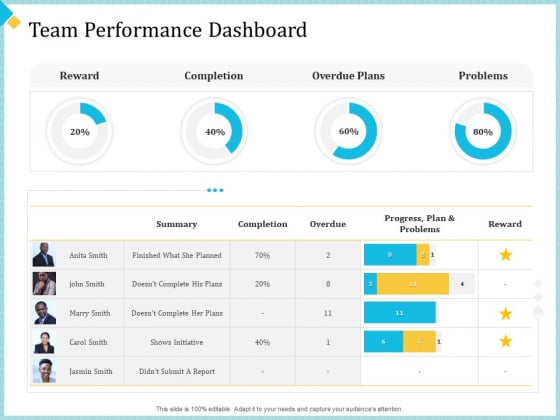Click the Reward 20% donut chart
This screenshot has width=560, height=420.
coord(79,131)
